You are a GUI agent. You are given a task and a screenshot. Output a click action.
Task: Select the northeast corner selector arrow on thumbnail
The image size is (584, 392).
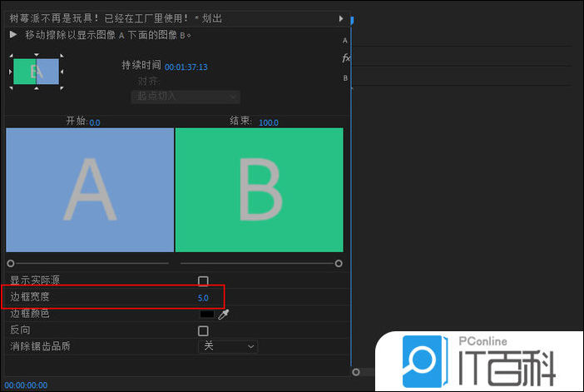click(x=62, y=56)
